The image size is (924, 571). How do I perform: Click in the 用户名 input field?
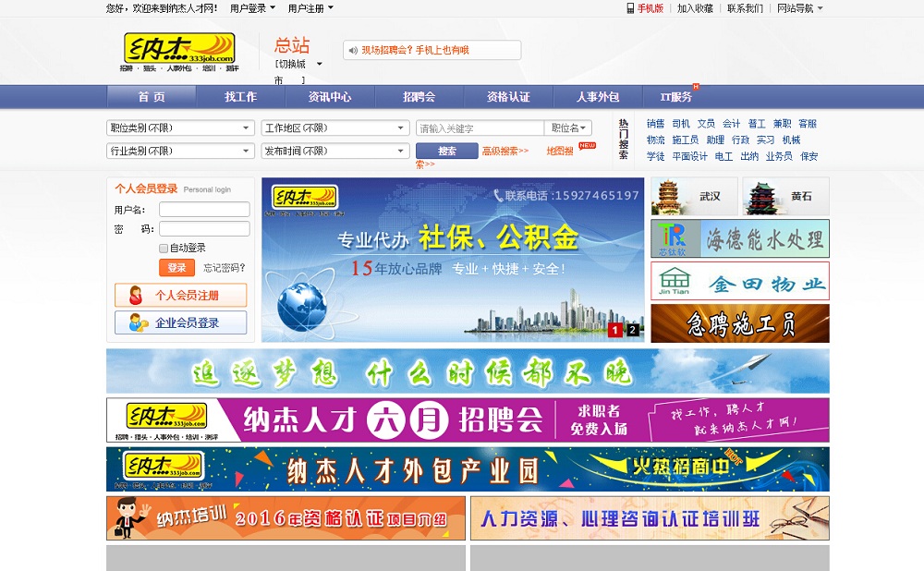[204, 210]
